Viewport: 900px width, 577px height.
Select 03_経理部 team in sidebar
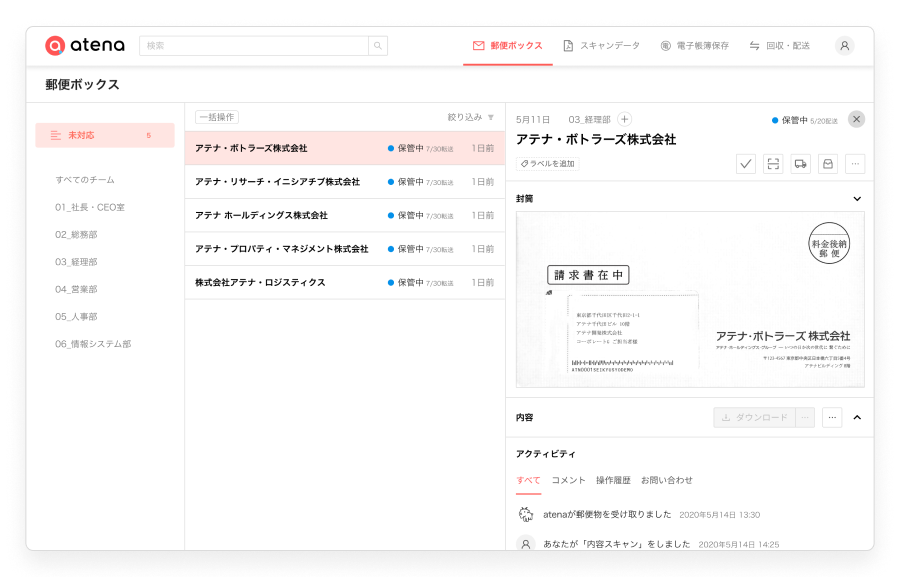pos(76,262)
